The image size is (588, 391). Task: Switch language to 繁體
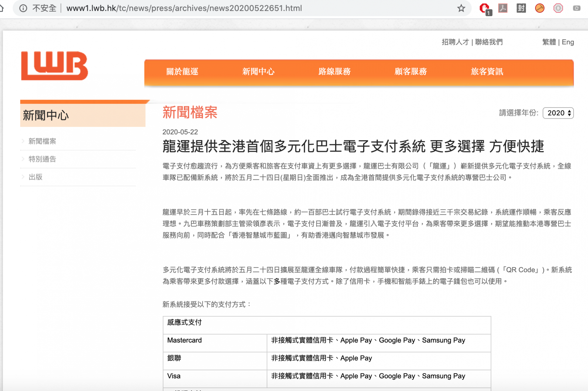549,42
